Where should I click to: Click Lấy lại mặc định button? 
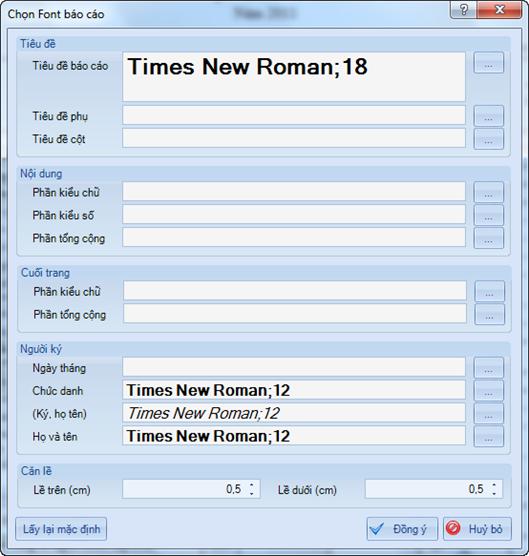61,529
